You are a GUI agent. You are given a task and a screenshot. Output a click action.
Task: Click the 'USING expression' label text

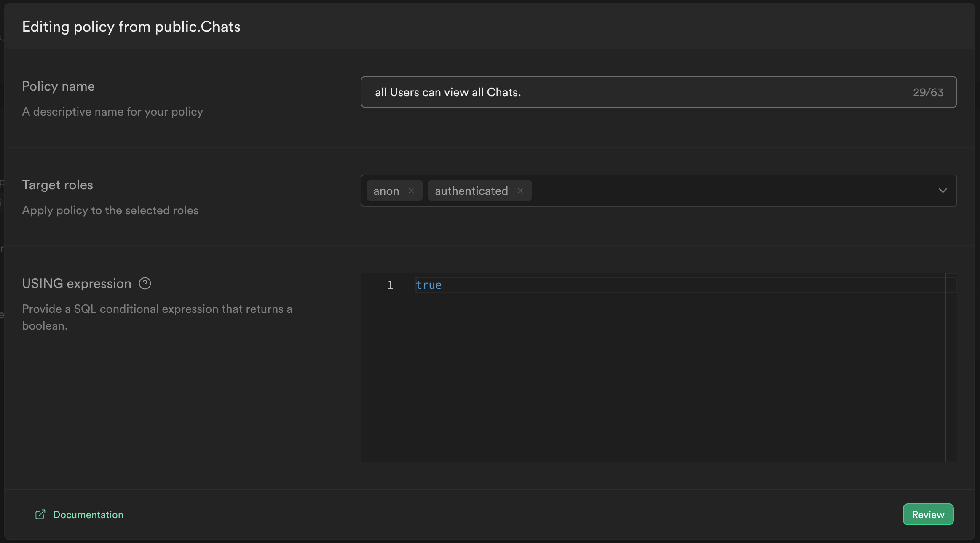[77, 284]
